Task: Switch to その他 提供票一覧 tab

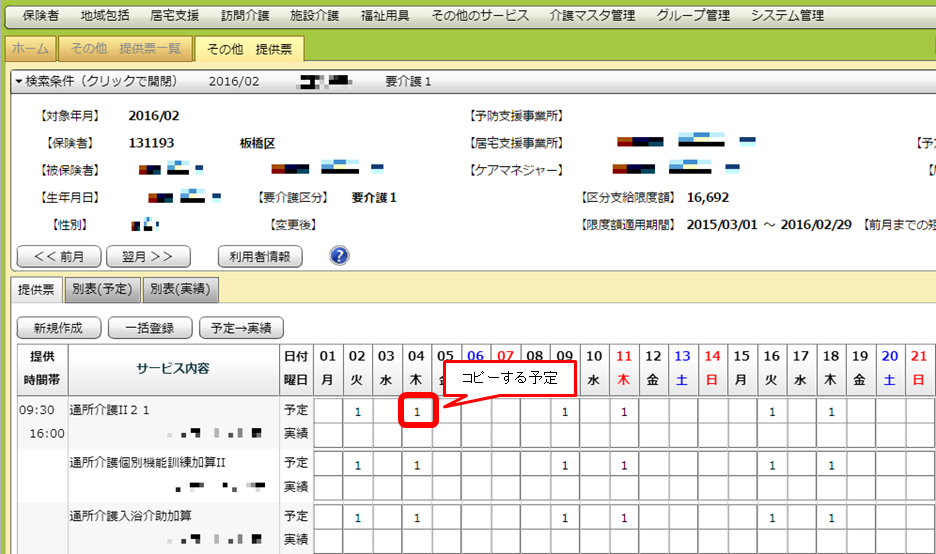Action: [125, 49]
